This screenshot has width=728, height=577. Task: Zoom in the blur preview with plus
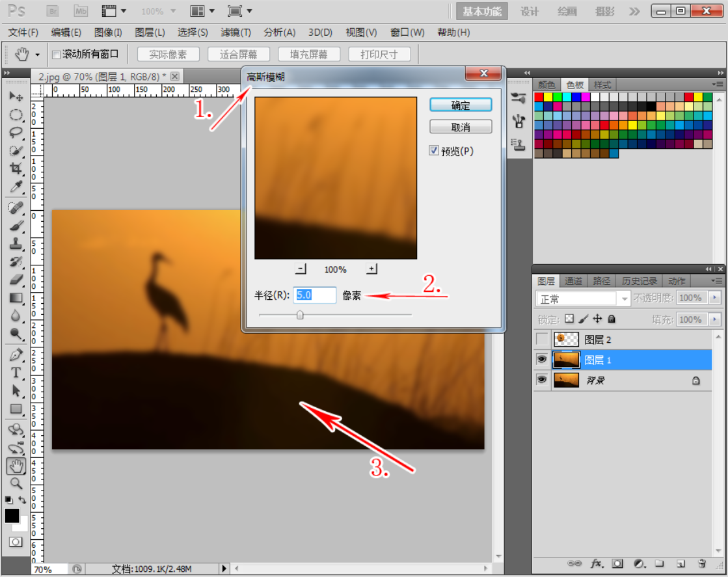click(371, 269)
